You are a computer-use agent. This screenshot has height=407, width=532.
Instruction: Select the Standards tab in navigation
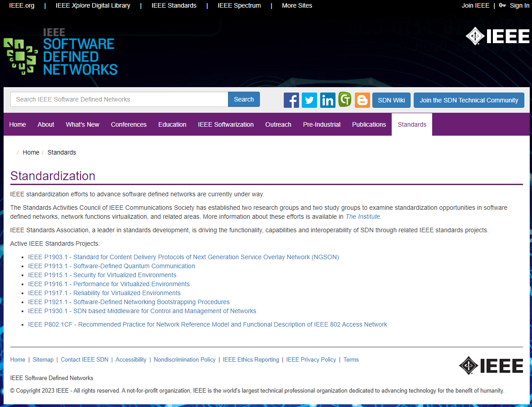(x=412, y=124)
